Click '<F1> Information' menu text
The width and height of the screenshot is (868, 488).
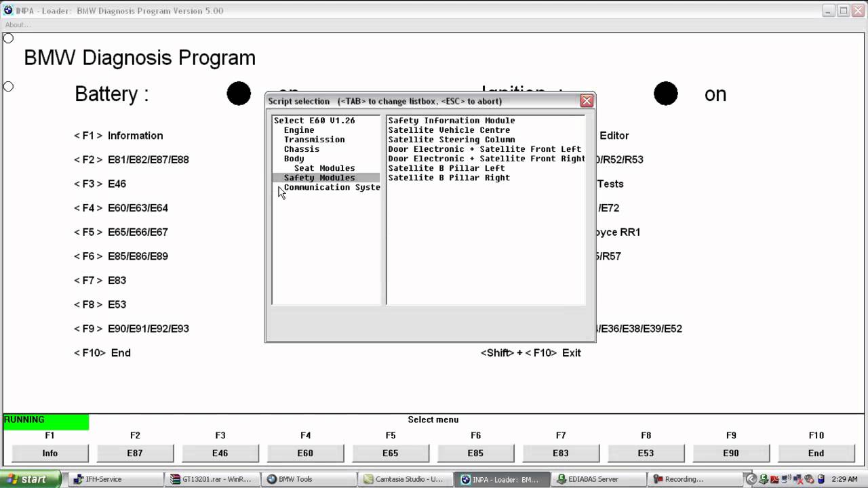(119, 136)
